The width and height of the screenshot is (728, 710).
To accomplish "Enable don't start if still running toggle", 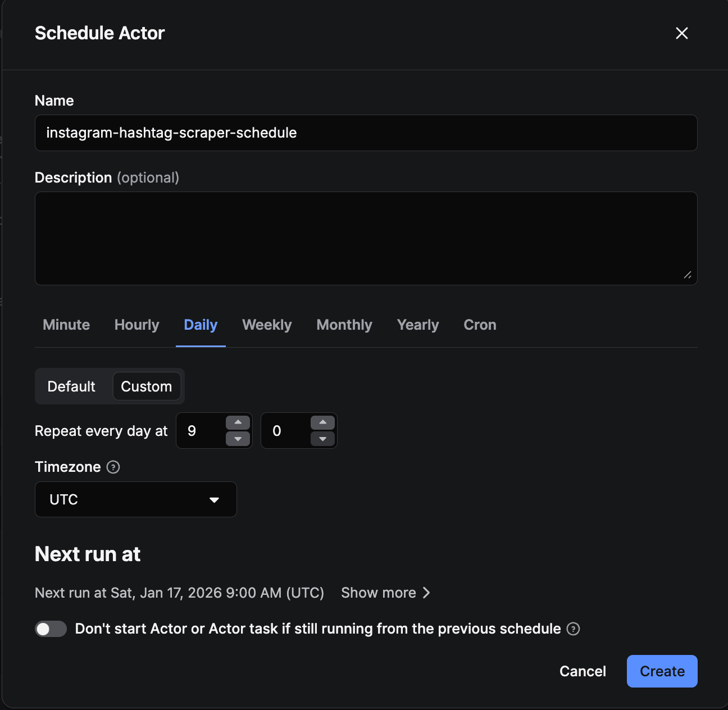I will [51, 629].
